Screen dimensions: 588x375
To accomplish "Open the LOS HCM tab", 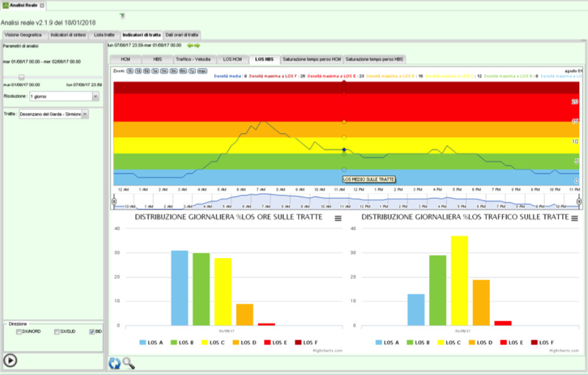I will coord(232,59).
